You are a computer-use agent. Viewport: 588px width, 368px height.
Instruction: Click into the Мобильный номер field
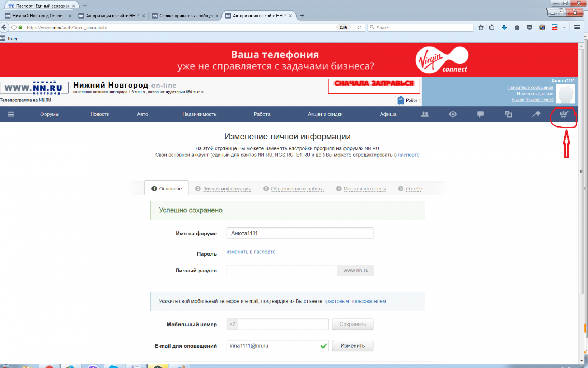(x=283, y=324)
